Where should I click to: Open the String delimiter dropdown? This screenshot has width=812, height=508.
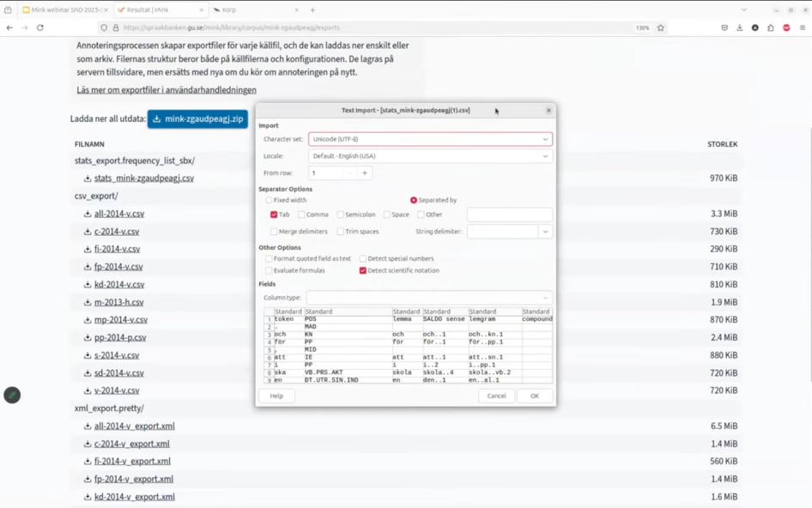545,232
